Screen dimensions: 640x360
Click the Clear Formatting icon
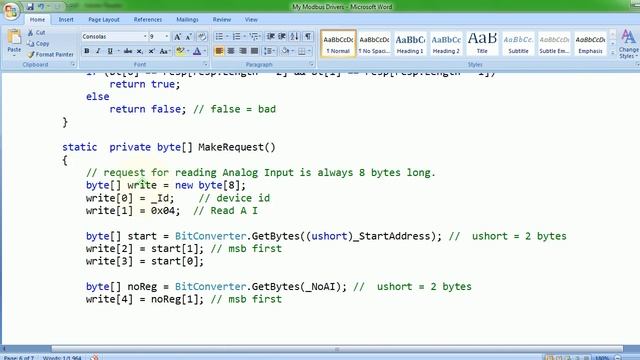click(202, 37)
